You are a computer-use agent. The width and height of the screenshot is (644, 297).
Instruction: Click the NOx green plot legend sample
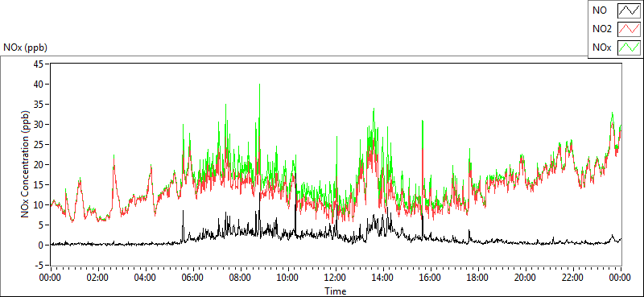[x=630, y=47]
